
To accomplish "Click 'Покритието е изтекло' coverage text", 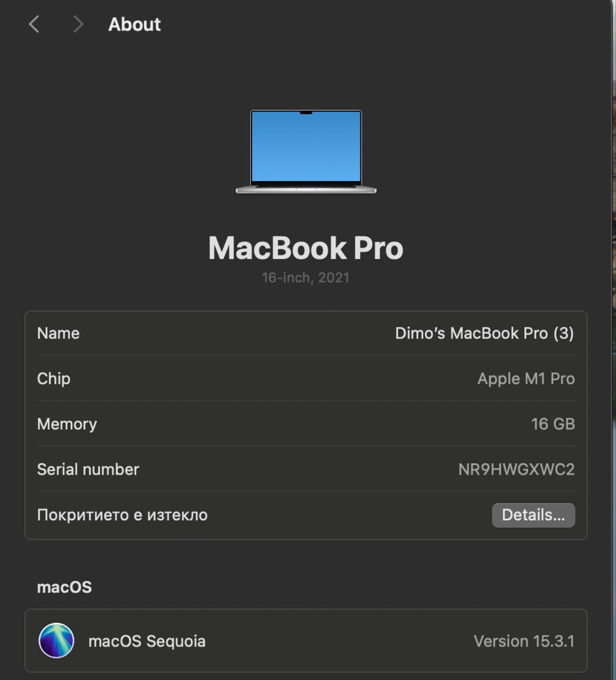I will coord(122,515).
